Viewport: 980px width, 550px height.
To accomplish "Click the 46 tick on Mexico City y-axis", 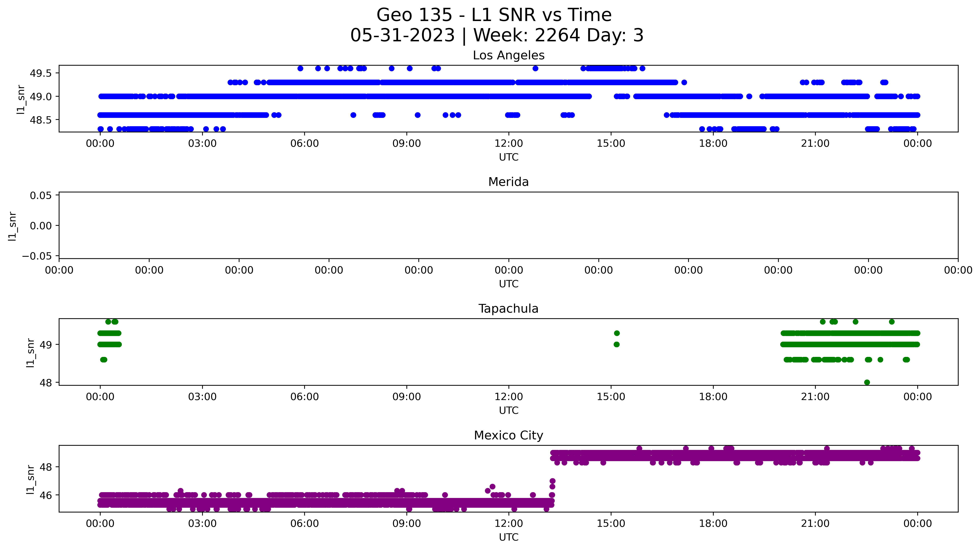I will [46, 496].
